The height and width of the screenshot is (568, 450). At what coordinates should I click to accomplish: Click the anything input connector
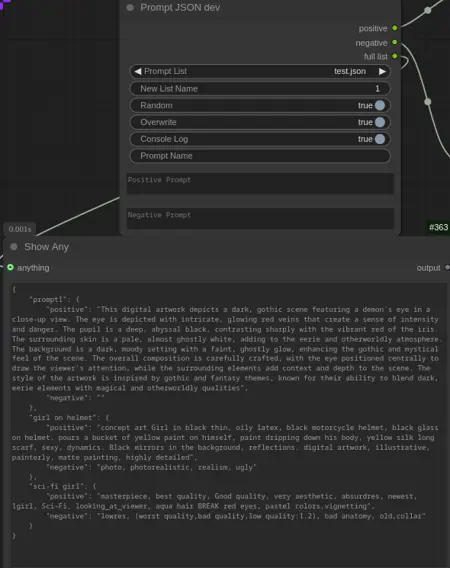[11, 267]
